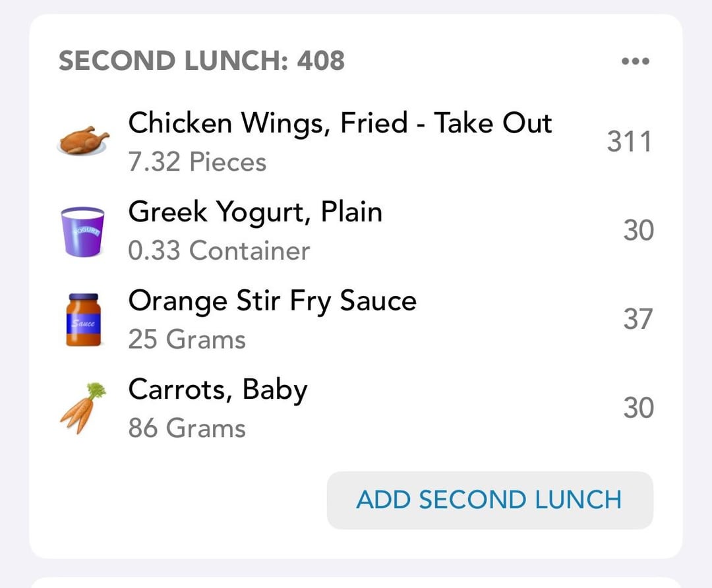Tap the roast chicken food icon
Image resolution: width=712 pixels, height=588 pixels.
coord(83,140)
